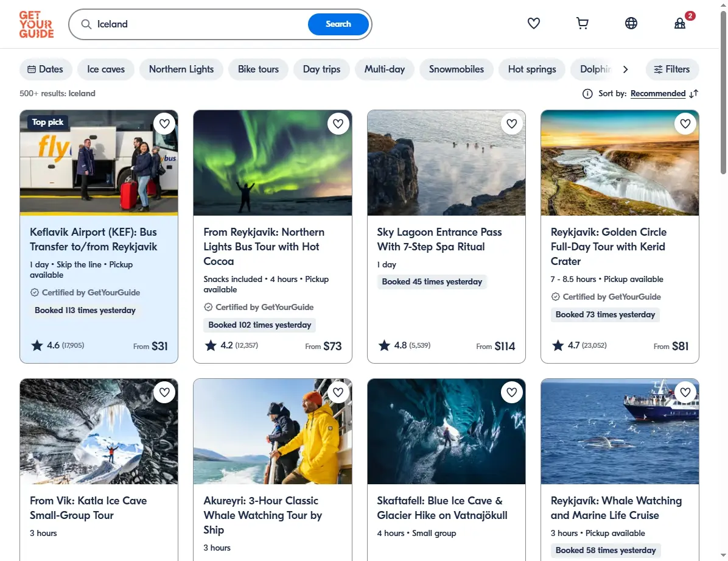Select the Bike tours category chip
Image resolution: width=728 pixels, height=561 pixels.
pyautogui.click(x=258, y=69)
